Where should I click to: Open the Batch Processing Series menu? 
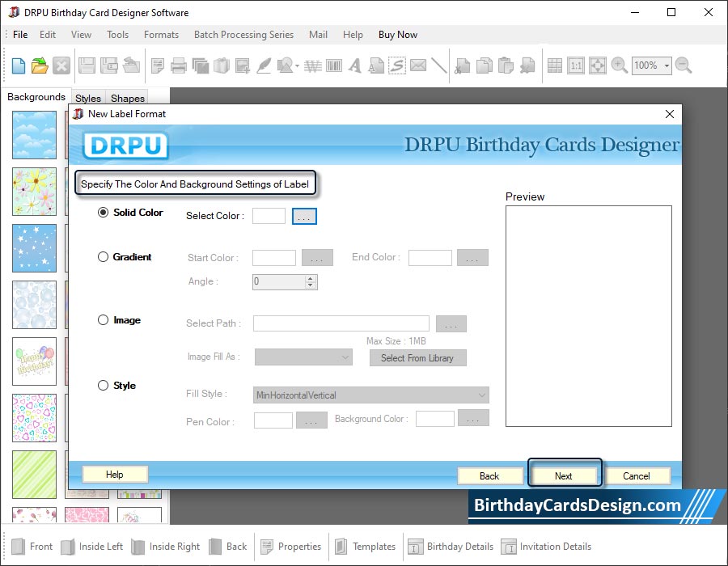pos(243,35)
